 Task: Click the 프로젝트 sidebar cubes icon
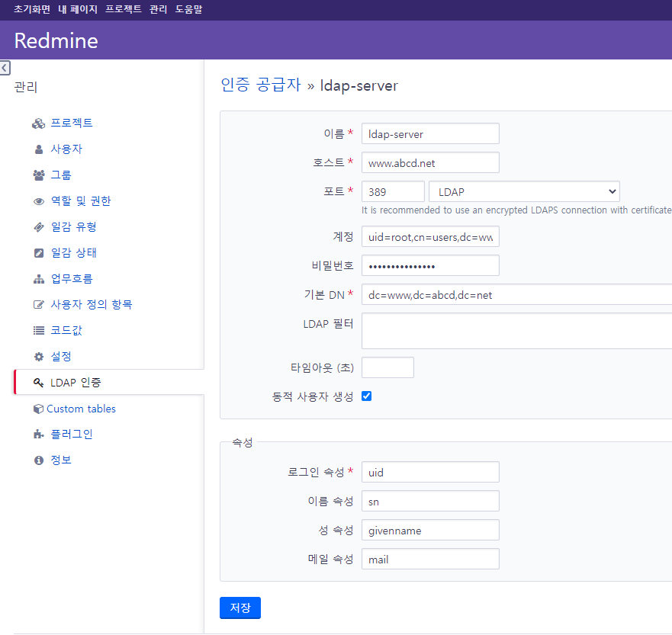39,123
